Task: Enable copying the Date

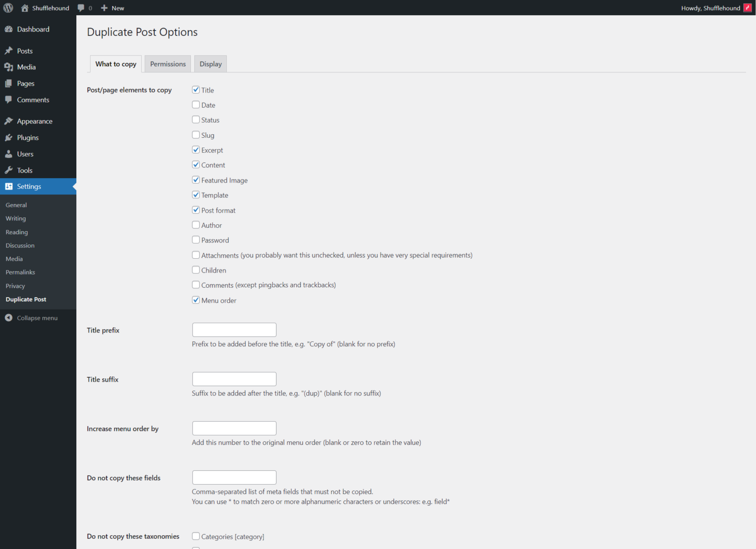Action: pyautogui.click(x=196, y=105)
